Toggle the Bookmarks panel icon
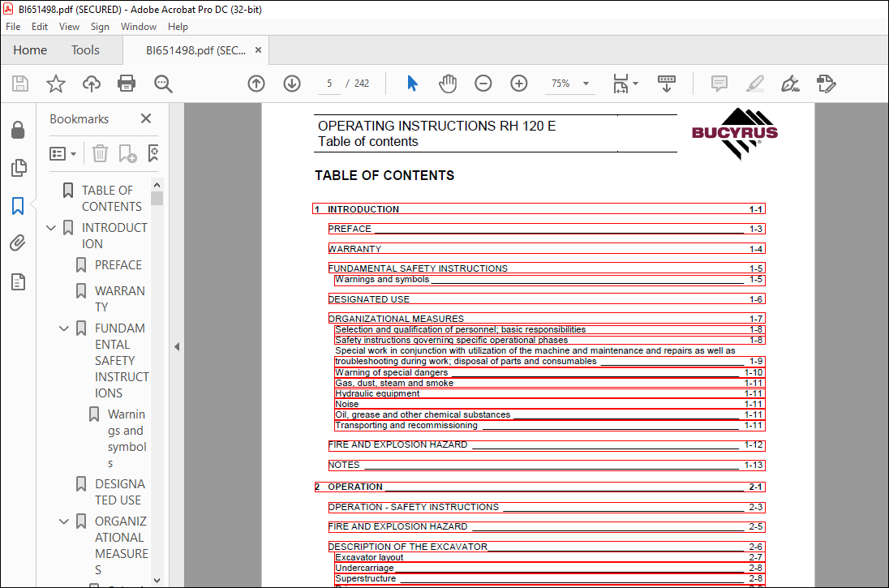This screenshot has height=588, width=889. coord(18,206)
